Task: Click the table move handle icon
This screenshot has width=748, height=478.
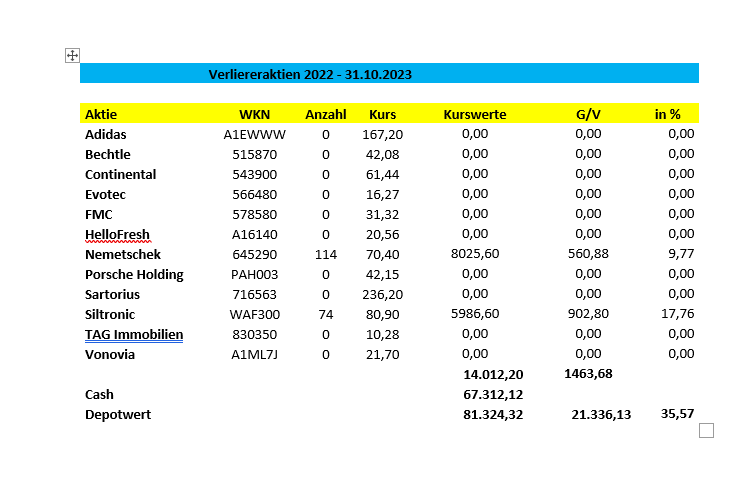Action: click(x=72, y=55)
